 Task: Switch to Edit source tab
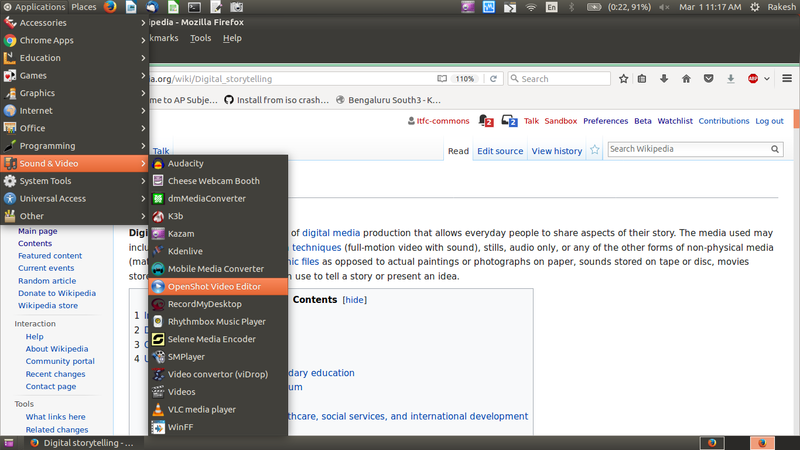coord(500,151)
